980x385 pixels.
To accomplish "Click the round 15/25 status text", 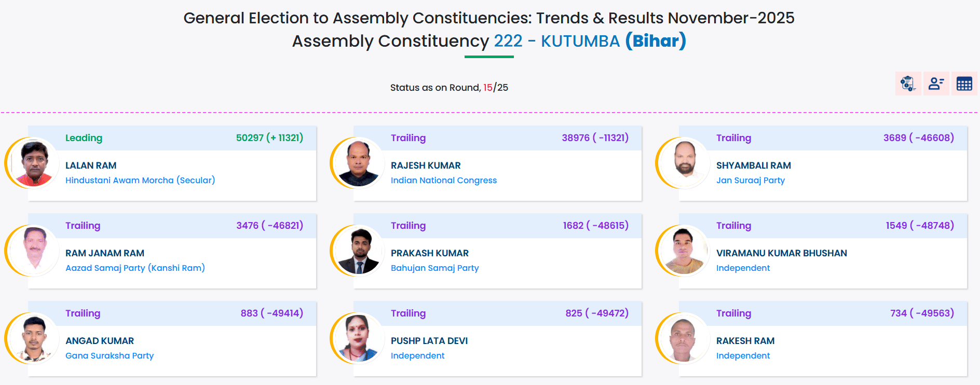I will point(449,88).
